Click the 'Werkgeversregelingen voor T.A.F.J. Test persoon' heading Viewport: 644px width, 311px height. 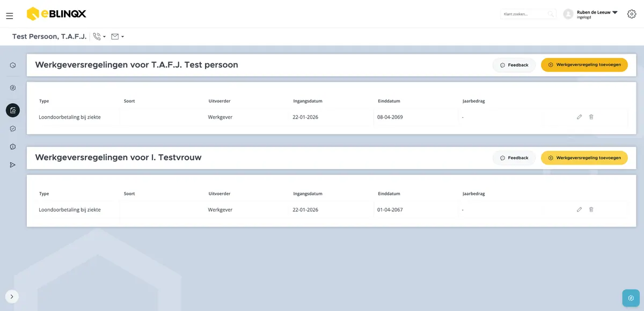click(x=136, y=65)
